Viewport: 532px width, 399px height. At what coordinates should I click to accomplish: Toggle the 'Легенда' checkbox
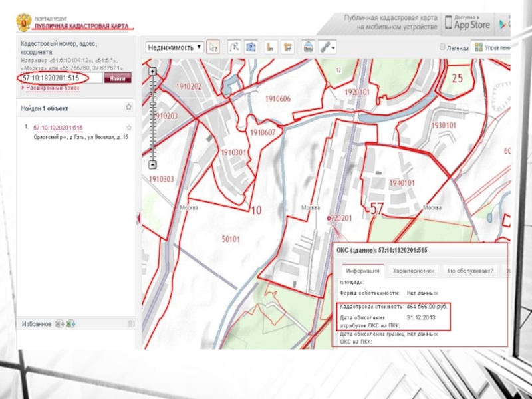(x=442, y=47)
